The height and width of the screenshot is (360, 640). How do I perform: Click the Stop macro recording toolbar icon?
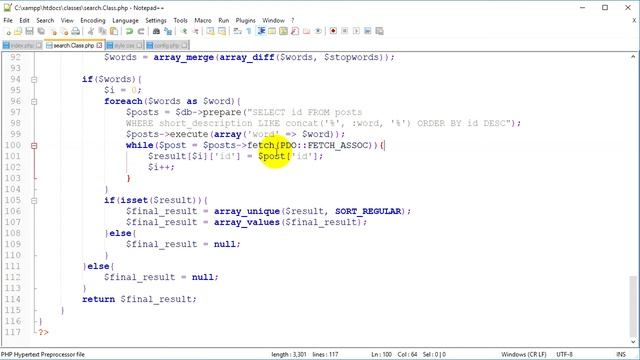click(x=345, y=31)
